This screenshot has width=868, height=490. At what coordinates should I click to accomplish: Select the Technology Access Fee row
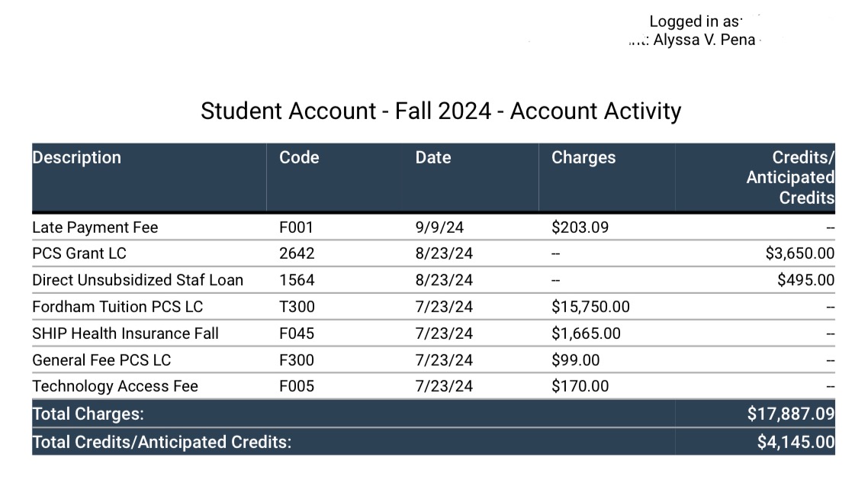(x=115, y=386)
